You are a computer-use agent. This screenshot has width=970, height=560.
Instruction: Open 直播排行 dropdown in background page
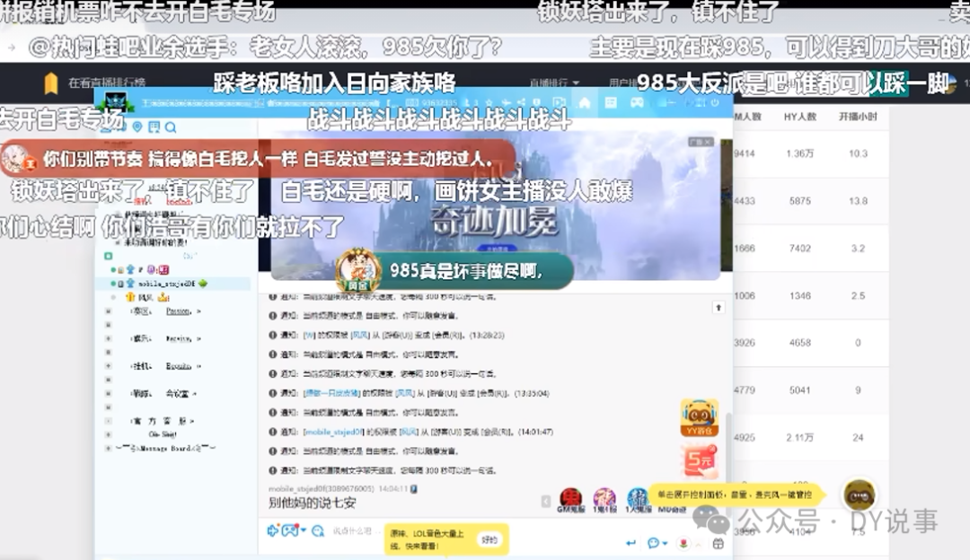click(x=555, y=83)
